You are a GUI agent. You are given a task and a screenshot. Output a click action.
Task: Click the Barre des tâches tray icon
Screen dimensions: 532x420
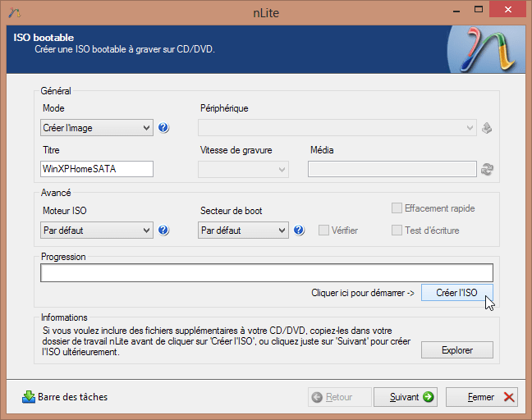point(29,397)
